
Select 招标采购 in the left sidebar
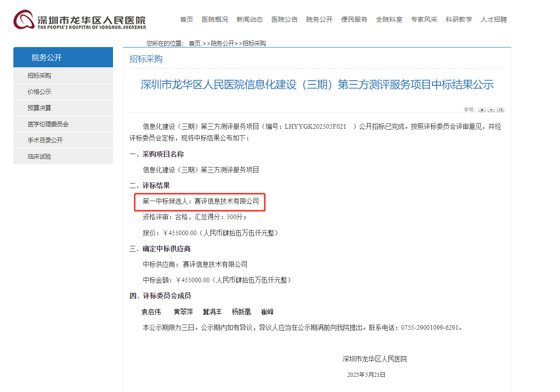pos(40,76)
